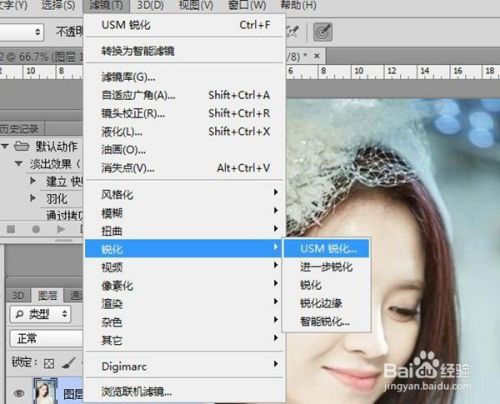
Task: Switch to the 图层 tab
Action: point(47,295)
